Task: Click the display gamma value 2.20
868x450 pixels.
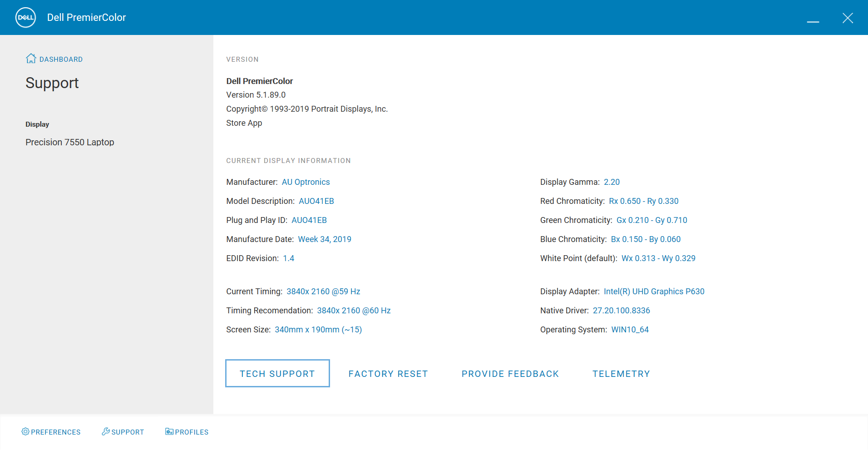Action: (x=612, y=182)
